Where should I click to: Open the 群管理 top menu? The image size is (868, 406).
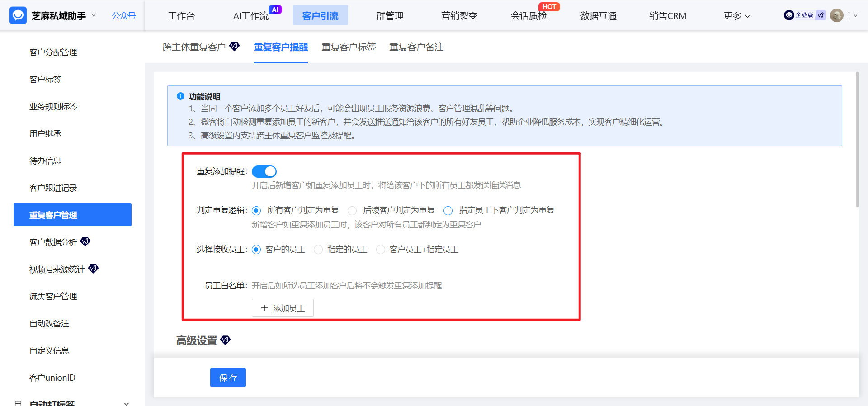tap(390, 16)
